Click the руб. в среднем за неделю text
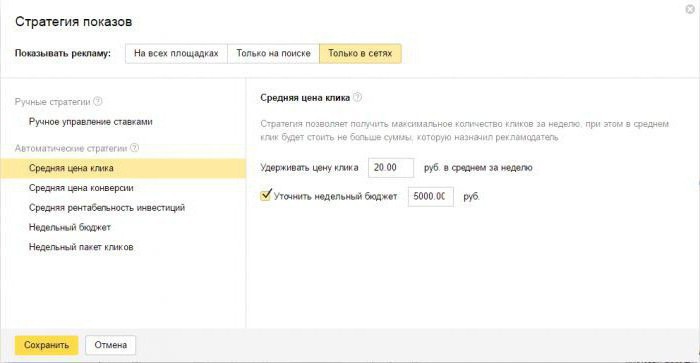 pos(478,168)
